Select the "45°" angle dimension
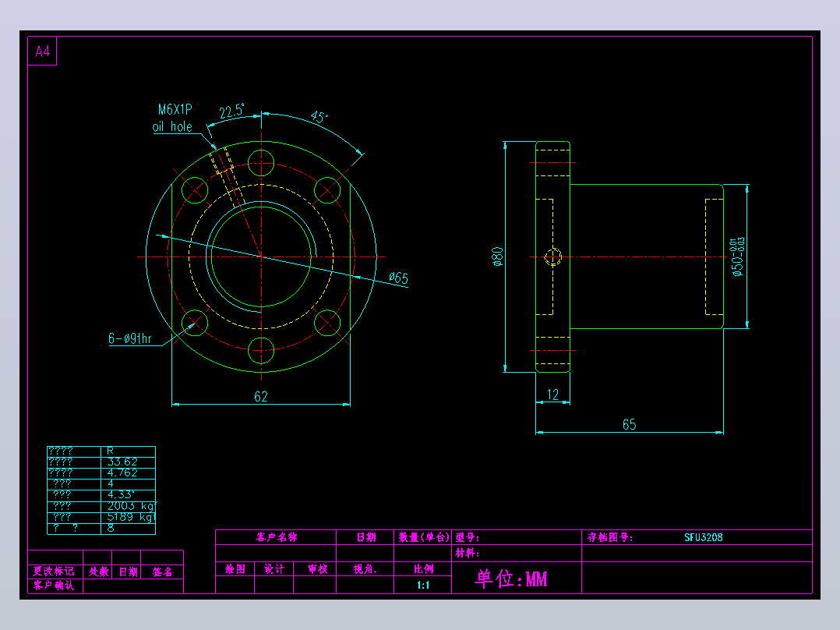This screenshot has width=840, height=630. [x=319, y=117]
